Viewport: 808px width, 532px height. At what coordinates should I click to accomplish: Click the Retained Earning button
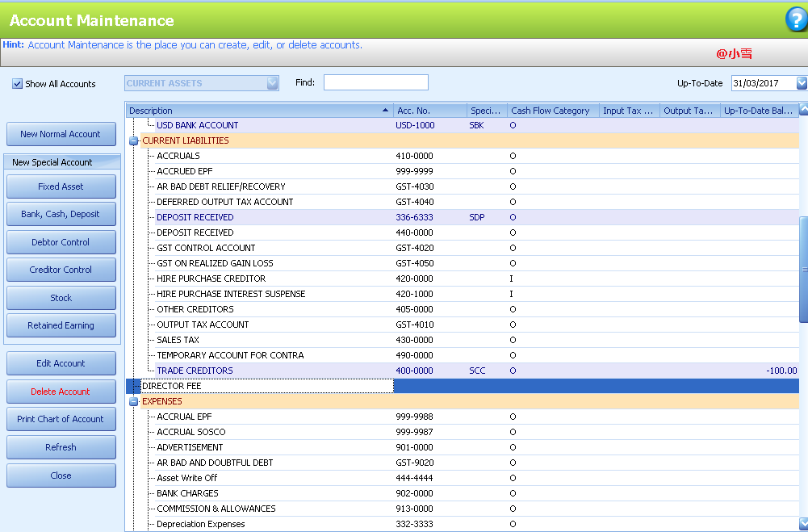tap(61, 325)
